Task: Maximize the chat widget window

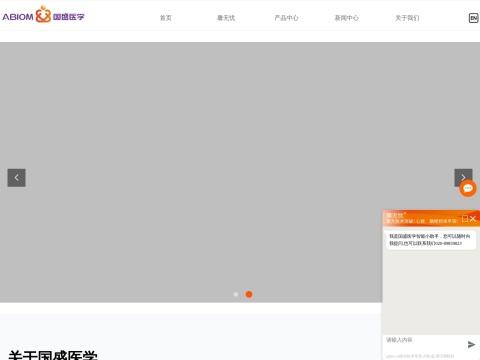Action: [465, 219]
